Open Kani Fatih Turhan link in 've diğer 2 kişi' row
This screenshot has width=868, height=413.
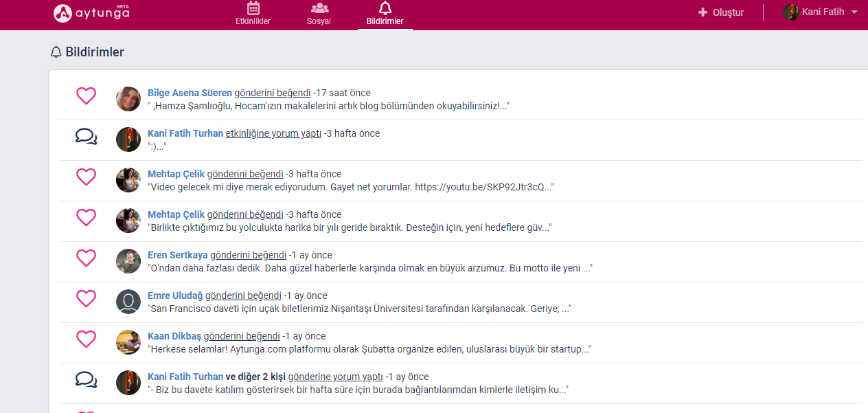click(x=185, y=377)
